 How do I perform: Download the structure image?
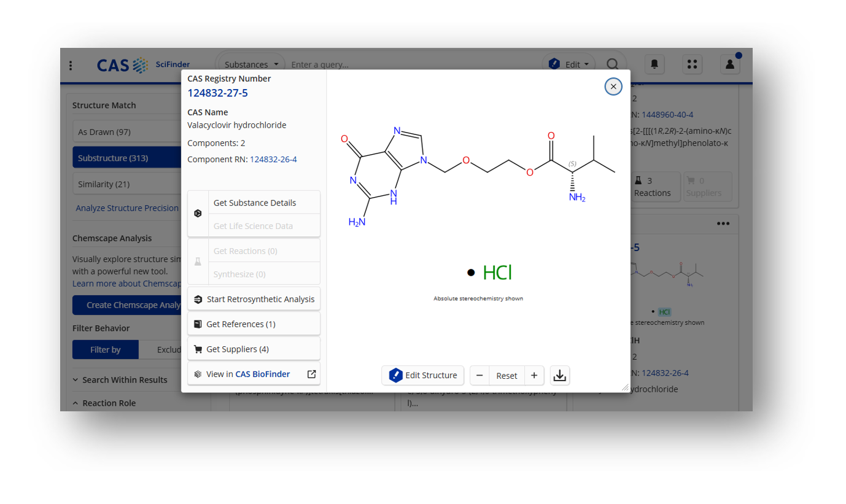(x=560, y=375)
